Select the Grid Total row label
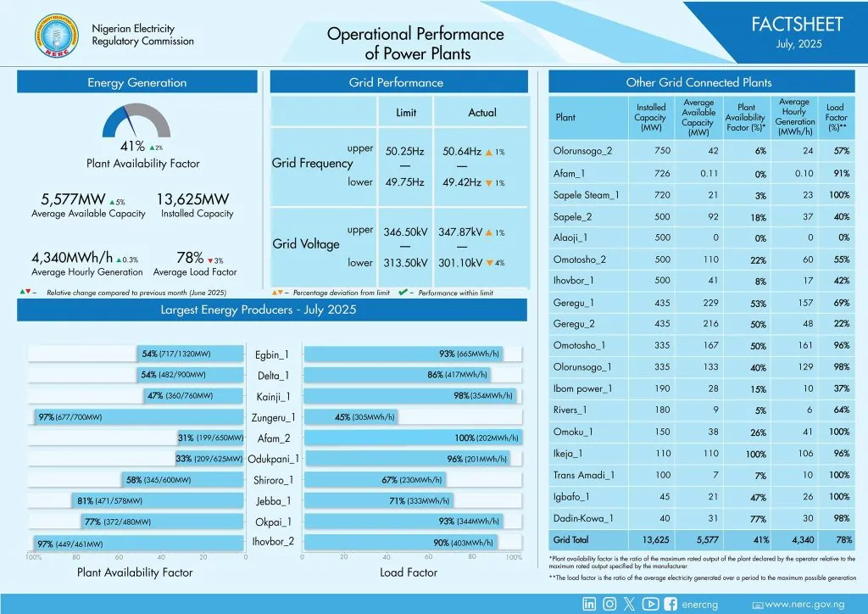The image size is (868, 614). 574,539
